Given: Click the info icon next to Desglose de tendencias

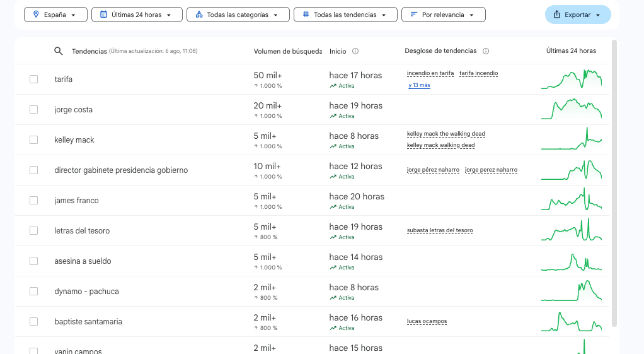Looking at the screenshot, I should click(485, 51).
